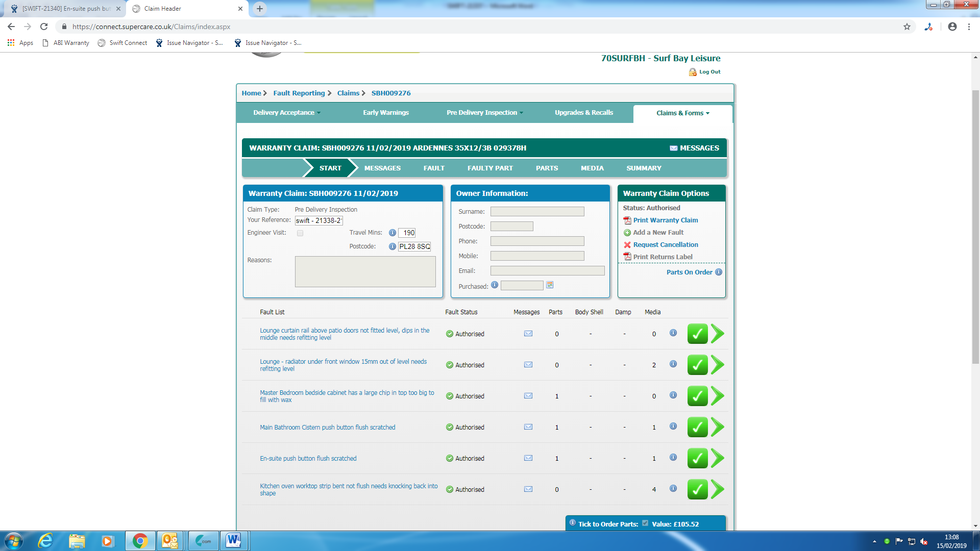This screenshot has height=551, width=980.
Task: Open the Early Warnings menu item
Action: [386, 113]
